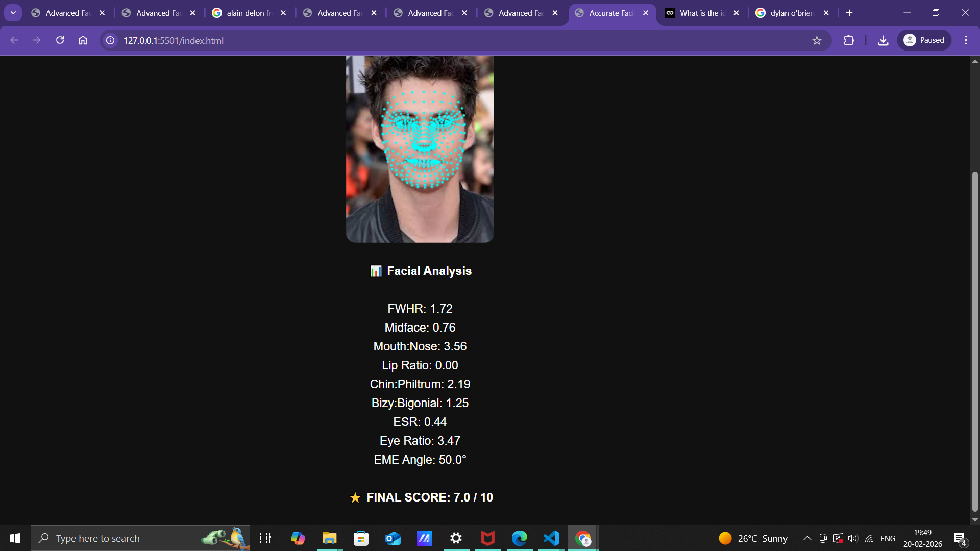
Task: Open Copilot from the taskbar
Action: (x=298, y=538)
